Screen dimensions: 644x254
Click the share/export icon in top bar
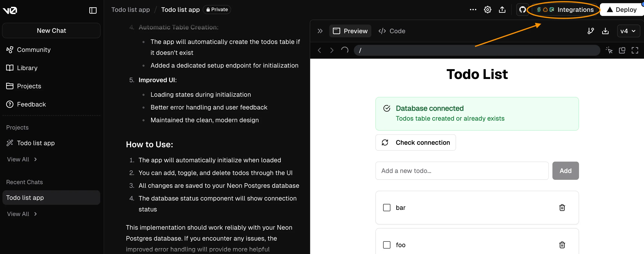(x=502, y=10)
